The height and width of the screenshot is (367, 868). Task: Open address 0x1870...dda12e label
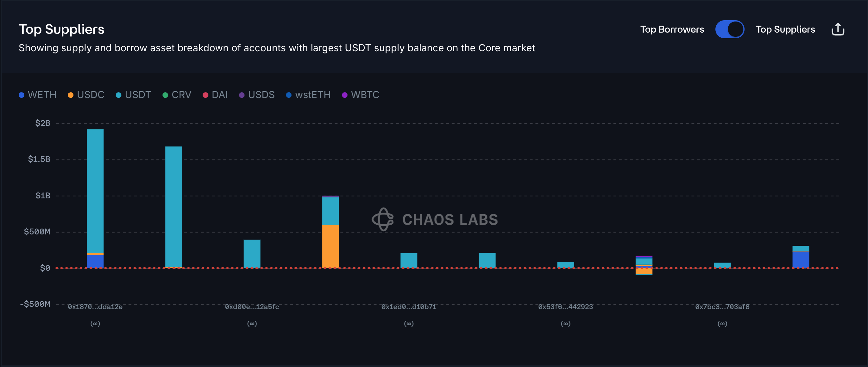pos(95,307)
